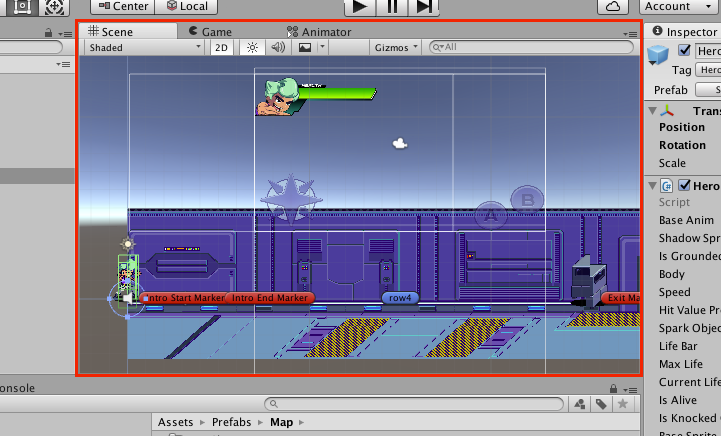The height and width of the screenshot is (436, 721).
Task: Toggle scene lighting sun icon
Action: [x=252, y=47]
